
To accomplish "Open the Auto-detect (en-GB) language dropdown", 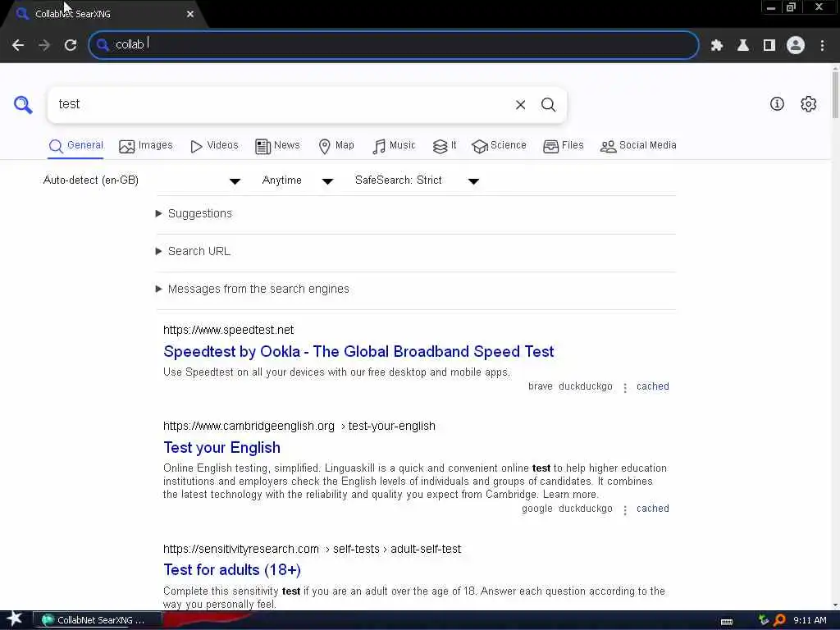I will click(x=142, y=180).
